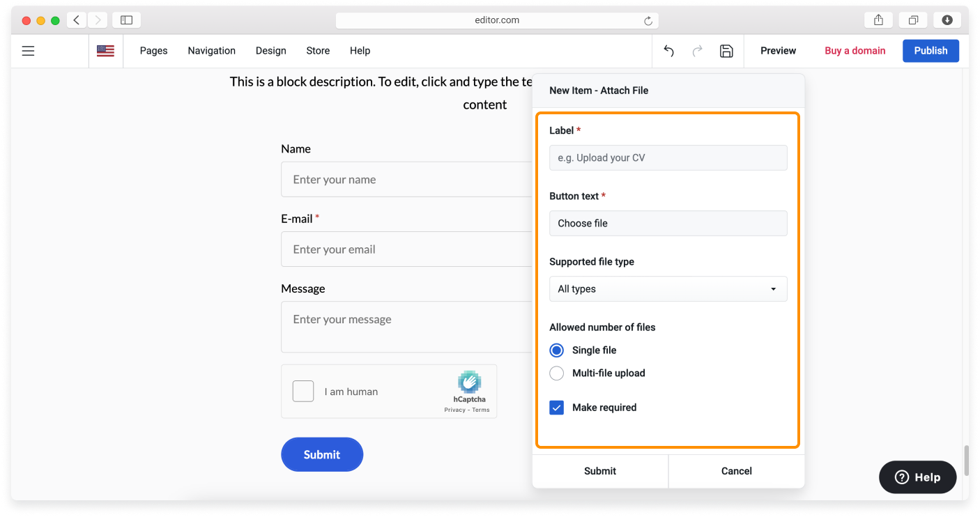Click the Enter your email field
The image size is (980, 517).
click(407, 249)
